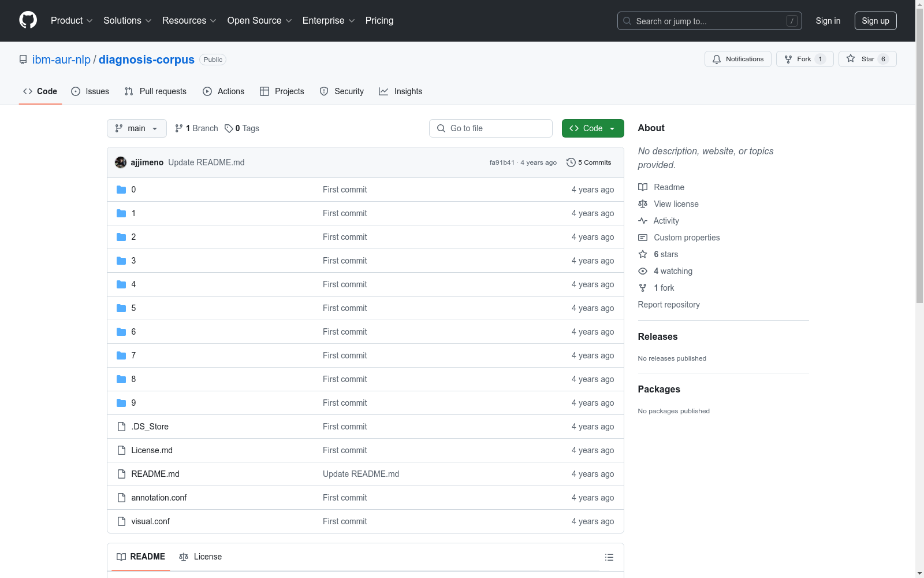
Task: Click the star icon in Star button
Action: pos(851,58)
